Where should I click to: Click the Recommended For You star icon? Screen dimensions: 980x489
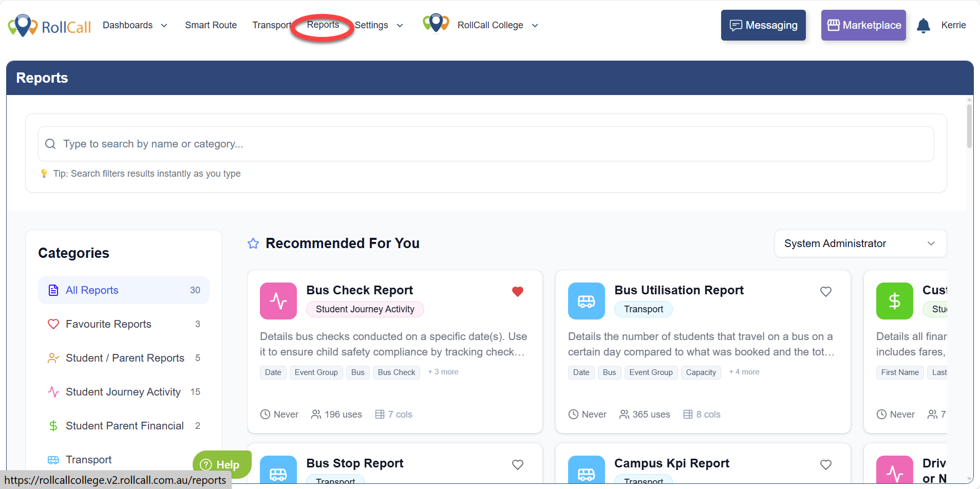point(253,243)
